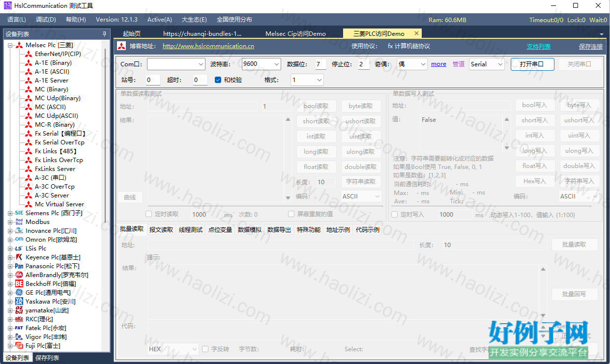Click the Keyence Plc brand icon
The height and width of the screenshot is (364, 610).
pos(19,257)
